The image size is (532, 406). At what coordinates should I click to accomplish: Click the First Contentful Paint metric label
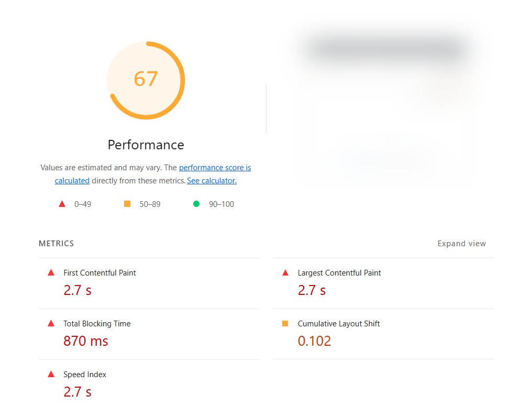click(99, 273)
